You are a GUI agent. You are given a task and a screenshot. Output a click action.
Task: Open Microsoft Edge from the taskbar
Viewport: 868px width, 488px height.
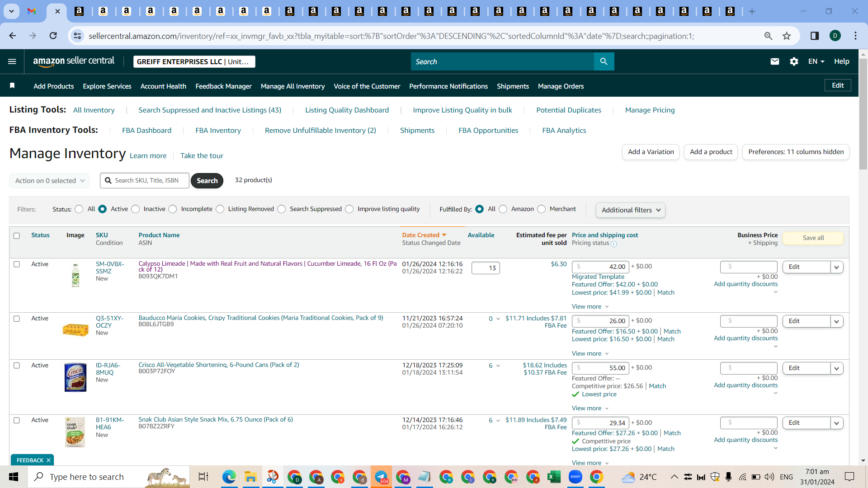(x=229, y=477)
